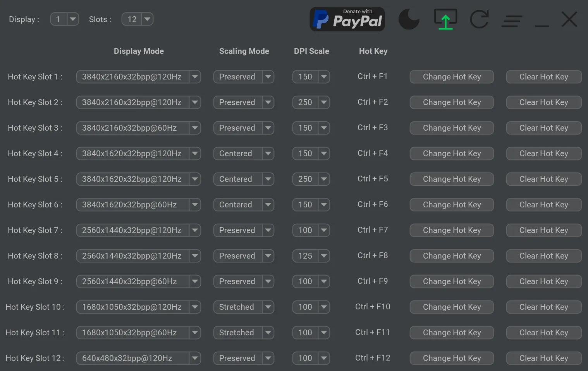Toggle dark mode with the moon icon
The width and height of the screenshot is (588, 371).
click(409, 19)
